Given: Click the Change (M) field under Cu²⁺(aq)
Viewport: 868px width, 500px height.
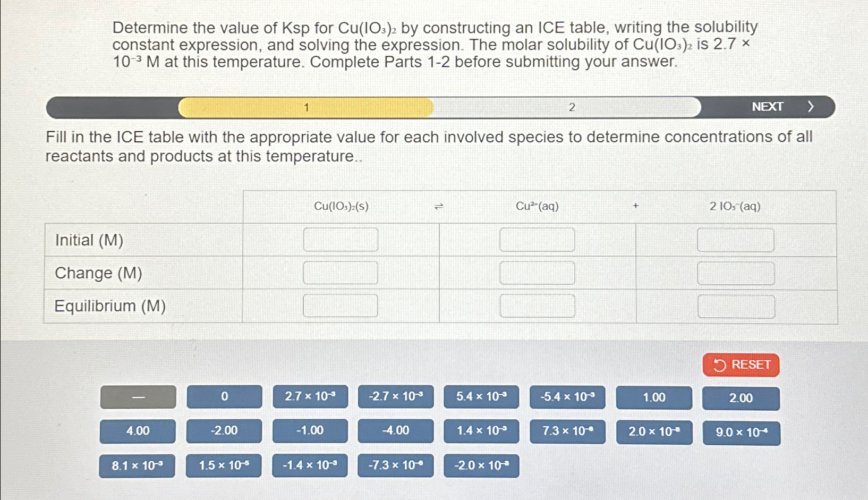Looking at the screenshot, I should pyautogui.click(x=538, y=273).
